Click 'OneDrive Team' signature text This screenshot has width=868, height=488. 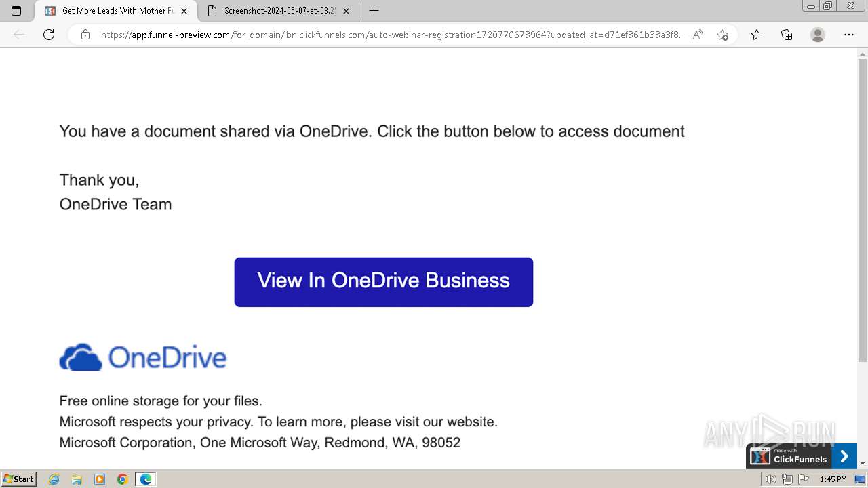[x=115, y=204]
